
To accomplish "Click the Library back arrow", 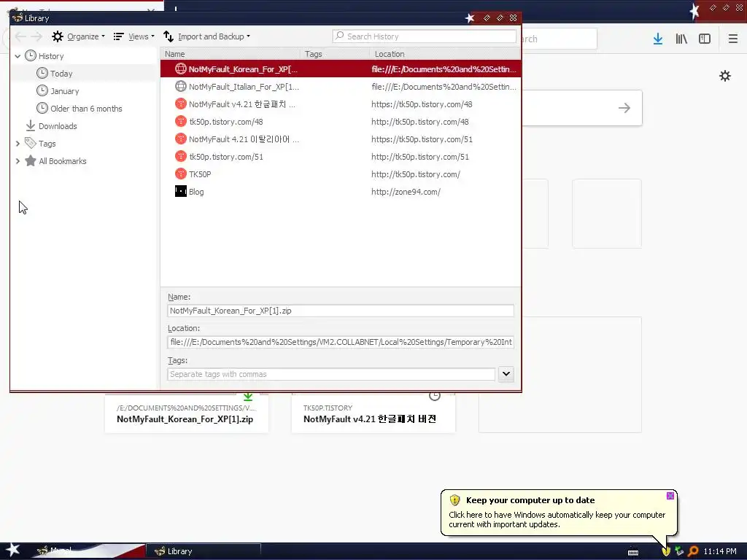I will (20, 36).
